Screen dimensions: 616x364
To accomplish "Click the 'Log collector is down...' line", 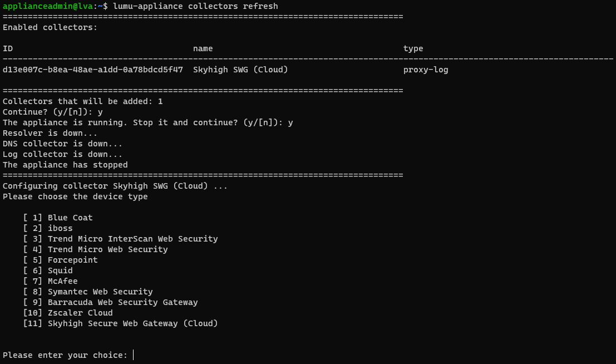I will pyautogui.click(x=62, y=154).
